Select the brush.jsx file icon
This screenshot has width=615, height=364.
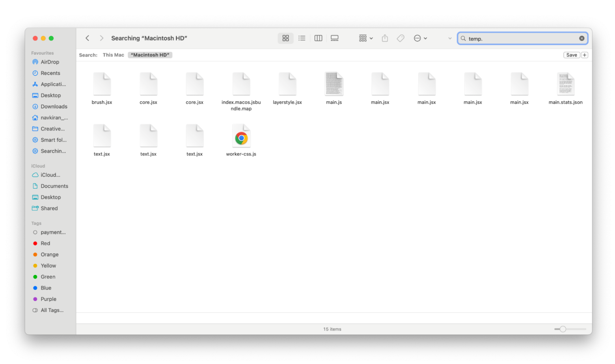pyautogui.click(x=102, y=84)
